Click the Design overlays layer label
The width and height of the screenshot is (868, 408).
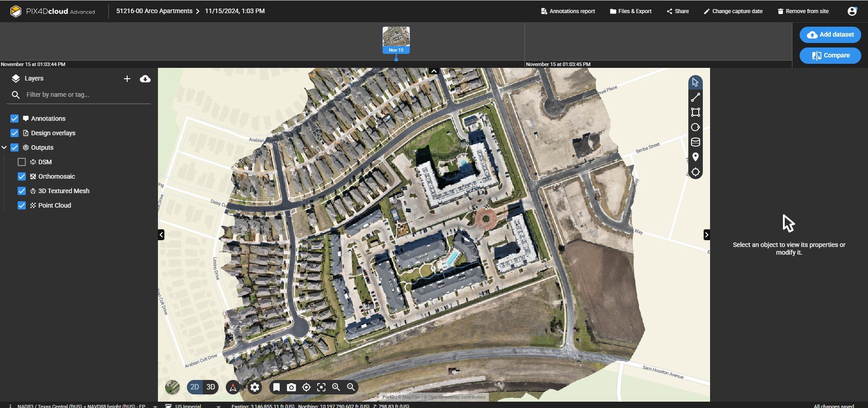[x=53, y=133]
